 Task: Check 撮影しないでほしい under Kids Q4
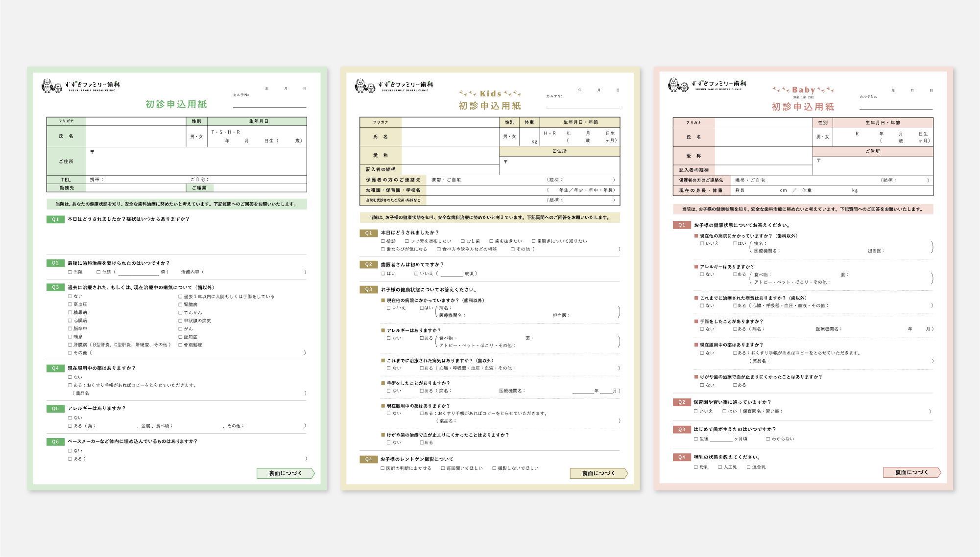click(494, 468)
